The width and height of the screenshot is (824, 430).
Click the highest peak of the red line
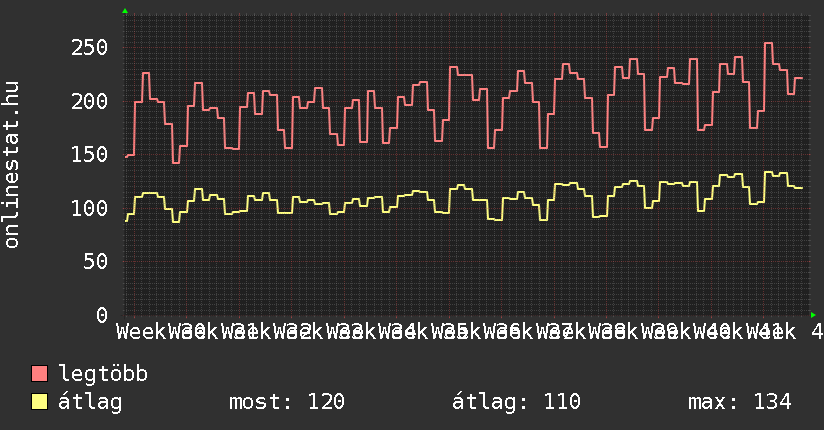[x=768, y=44]
